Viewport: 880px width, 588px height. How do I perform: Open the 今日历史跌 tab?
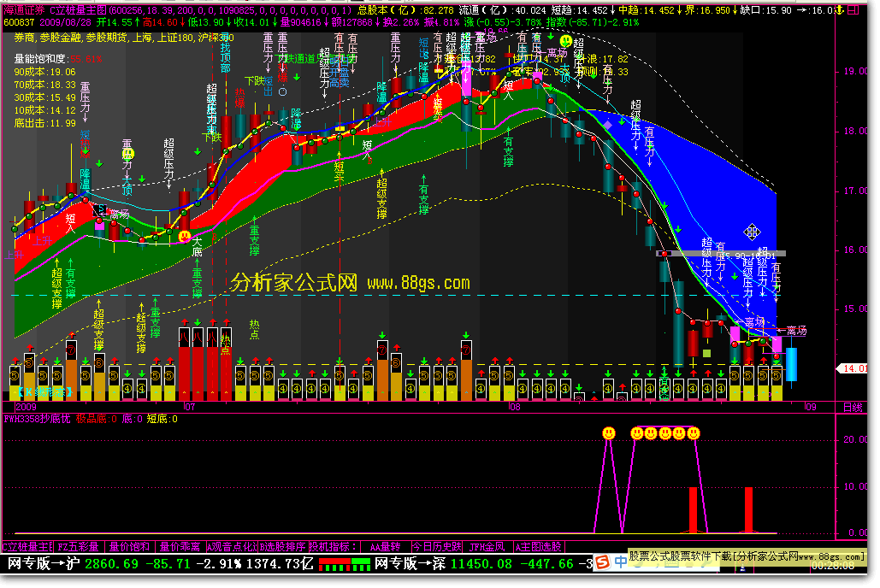[x=437, y=546]
